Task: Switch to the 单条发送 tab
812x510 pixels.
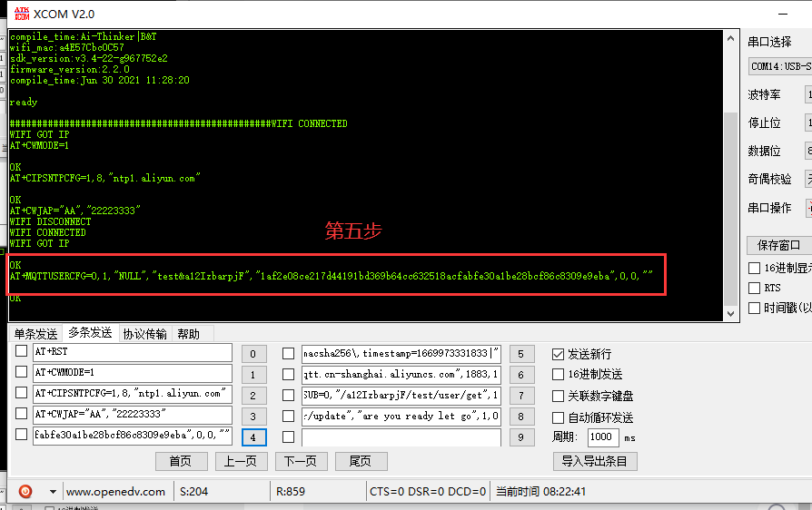Action: 35,334
